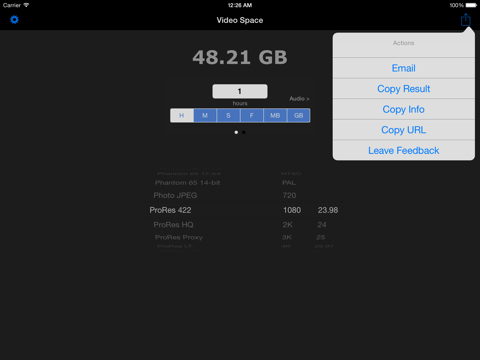
Task: Pick ProRes Proxy in codec picker
Action: pos(179,237)
